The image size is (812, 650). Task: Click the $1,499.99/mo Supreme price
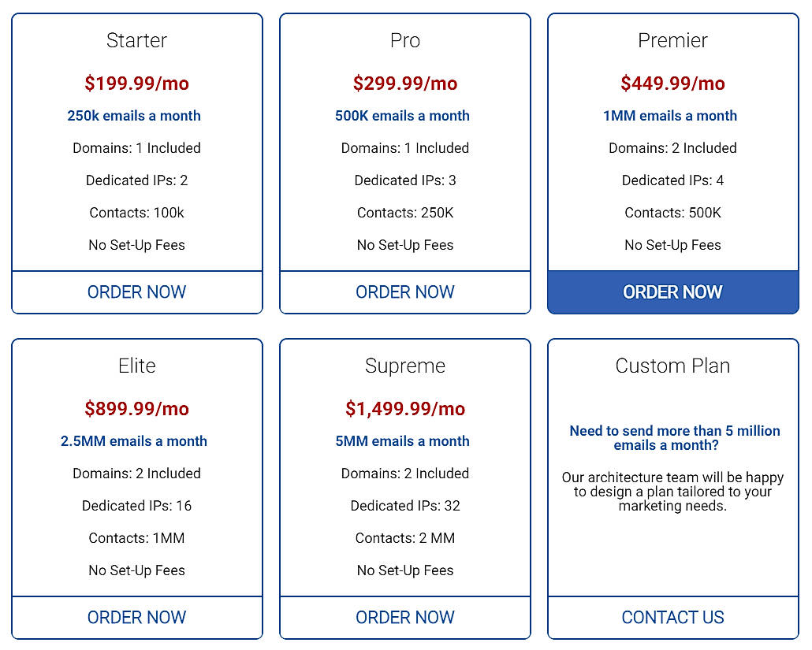pyautogui.click(x=404, y=408)
